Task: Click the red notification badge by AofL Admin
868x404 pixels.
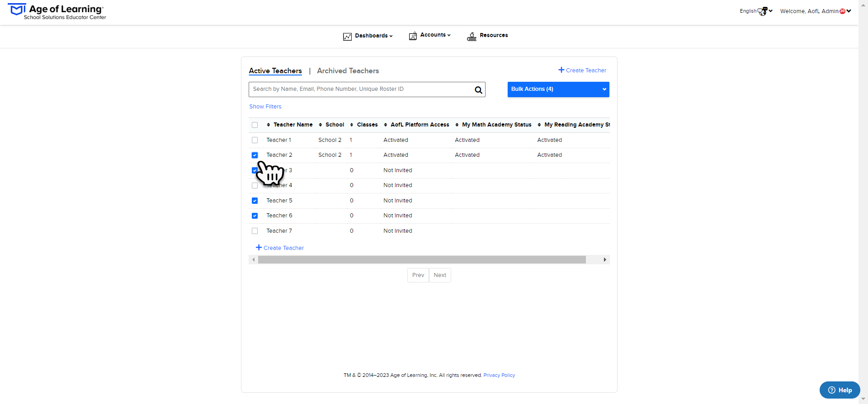Action: (842, 11)
